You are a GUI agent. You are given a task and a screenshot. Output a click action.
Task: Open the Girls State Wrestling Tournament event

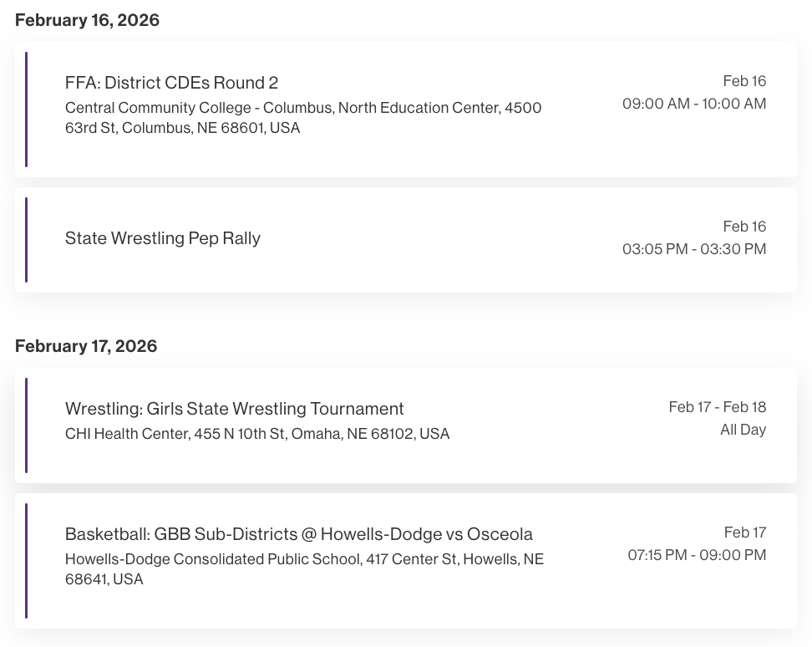235,409
